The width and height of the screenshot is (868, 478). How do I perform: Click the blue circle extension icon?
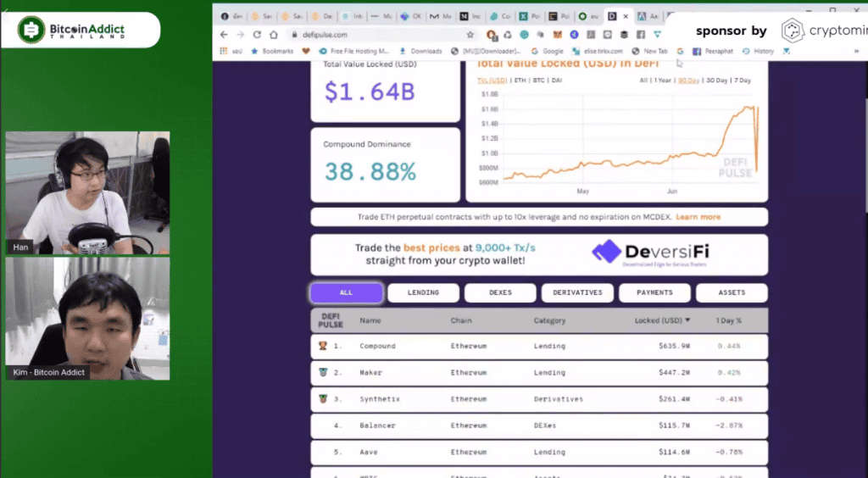[x=574, y=34]
